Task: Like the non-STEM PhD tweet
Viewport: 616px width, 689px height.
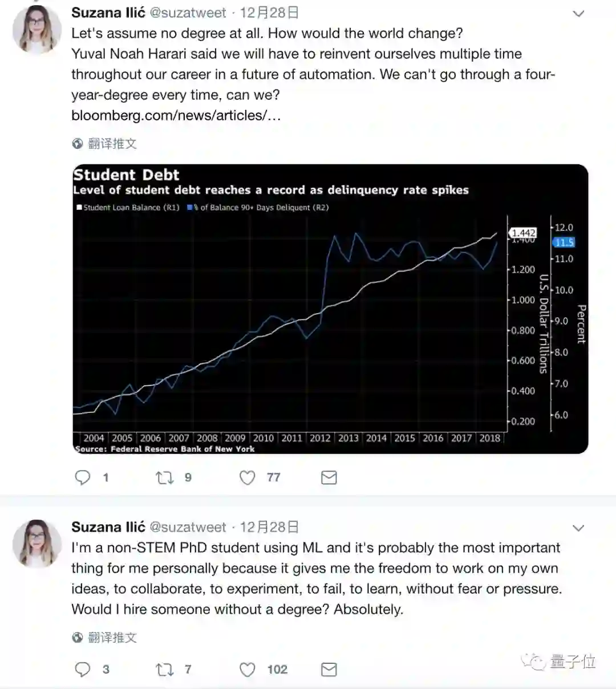Action: coord(247,669)
